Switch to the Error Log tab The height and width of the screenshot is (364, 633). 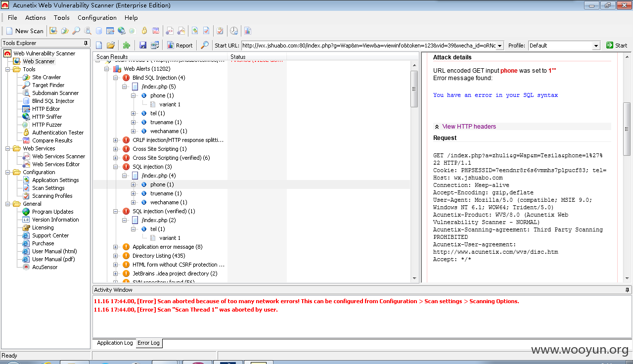tap(148, 343)
